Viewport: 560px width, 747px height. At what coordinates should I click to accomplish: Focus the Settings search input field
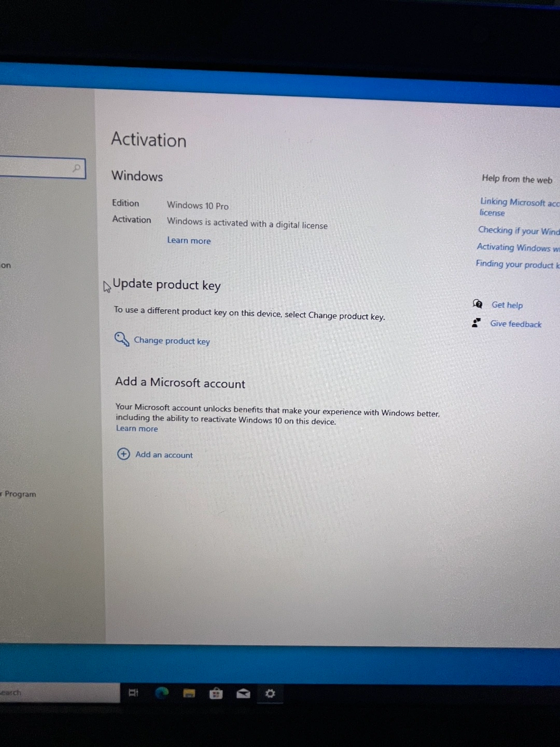pos(43,168)
